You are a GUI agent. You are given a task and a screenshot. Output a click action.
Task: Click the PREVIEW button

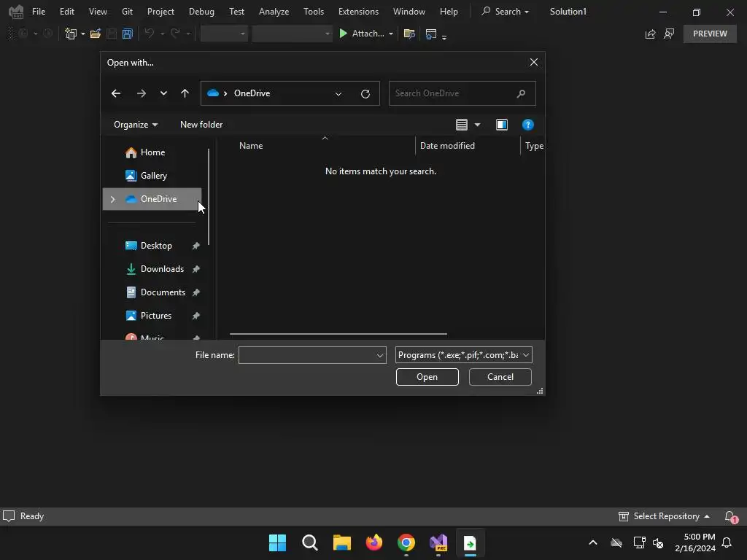click(710, 34)
